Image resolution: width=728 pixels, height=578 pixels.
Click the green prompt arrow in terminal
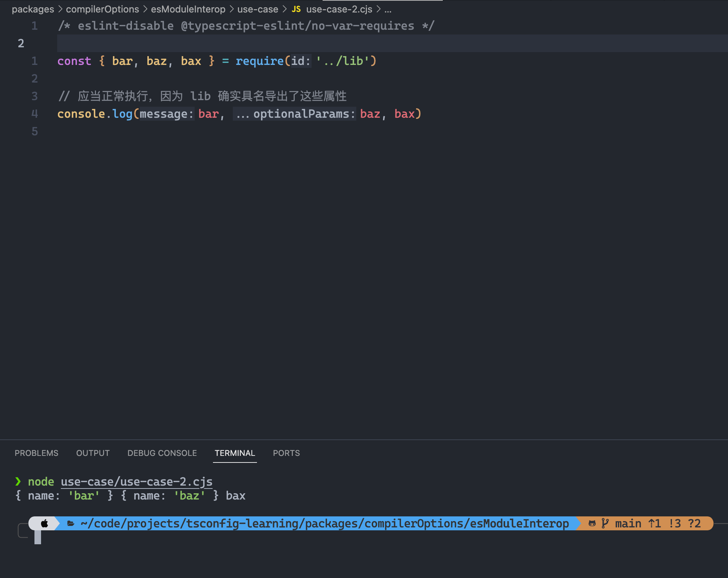pyautogui.click(x=18, y=482)
